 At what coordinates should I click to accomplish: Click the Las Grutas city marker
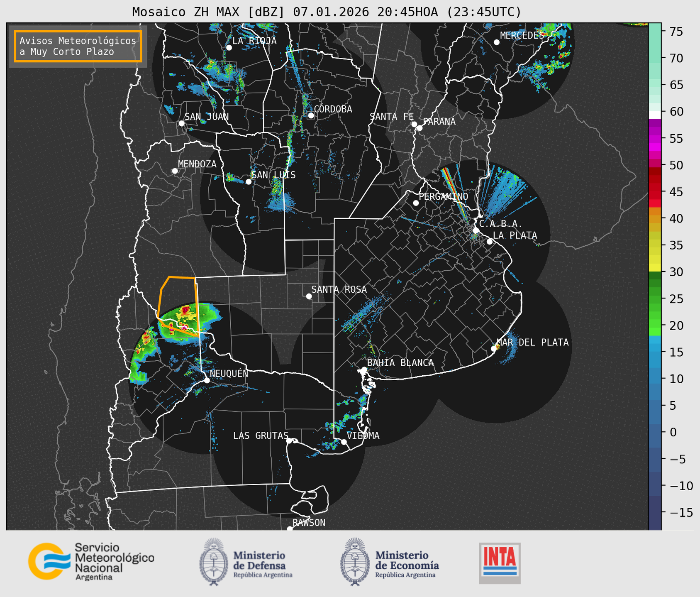coord(289,440)
